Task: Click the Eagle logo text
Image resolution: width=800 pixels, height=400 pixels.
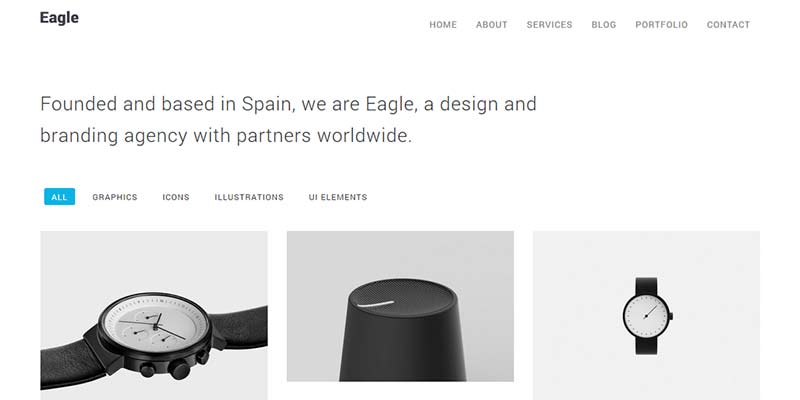Action: click(x=59, y=18)
